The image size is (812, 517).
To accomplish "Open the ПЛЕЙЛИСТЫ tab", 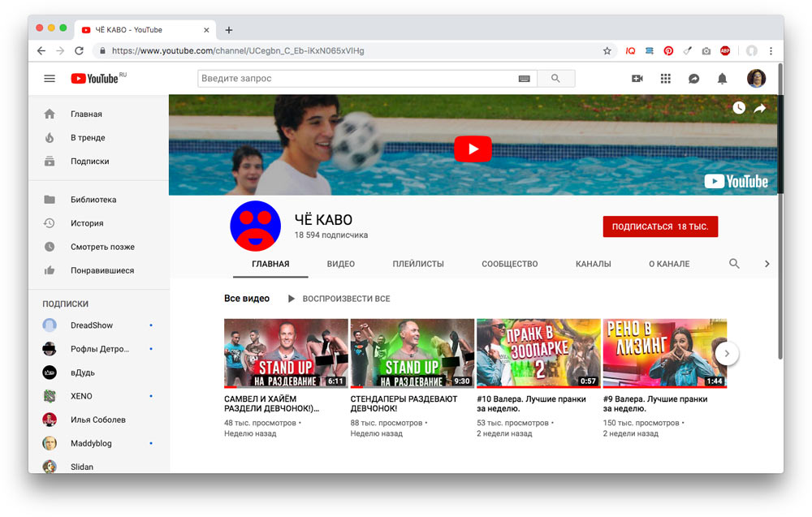I will coord(418,264).
